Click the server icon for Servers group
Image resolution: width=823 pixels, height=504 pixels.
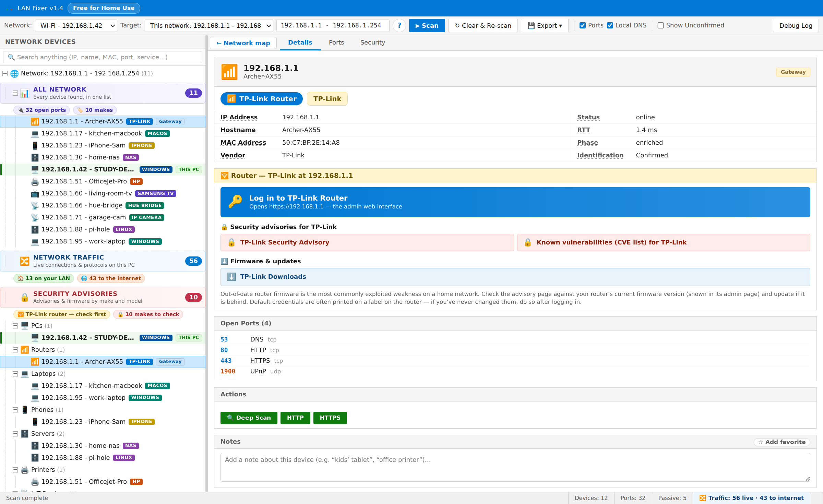click(x=25, y=434)
